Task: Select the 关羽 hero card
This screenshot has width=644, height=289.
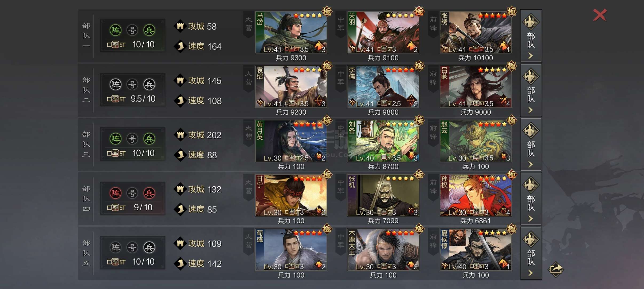Action: 383,32
